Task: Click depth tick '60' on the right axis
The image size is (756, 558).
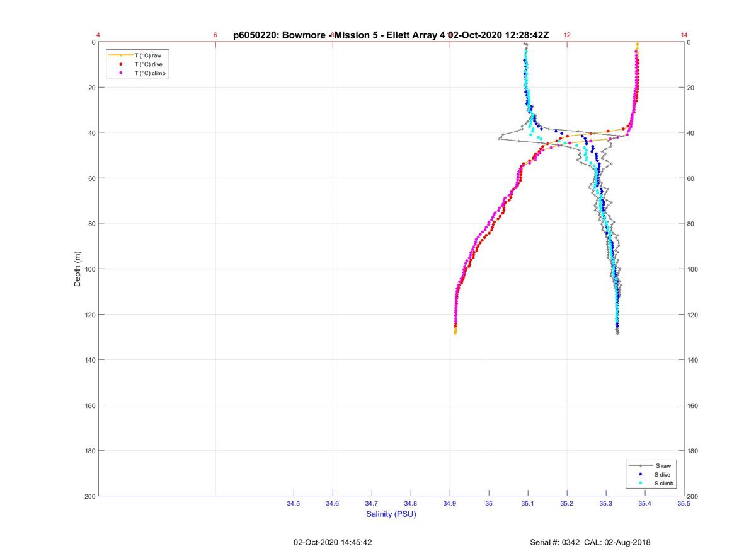Action: pyautogui.click(x=691, y=178)
